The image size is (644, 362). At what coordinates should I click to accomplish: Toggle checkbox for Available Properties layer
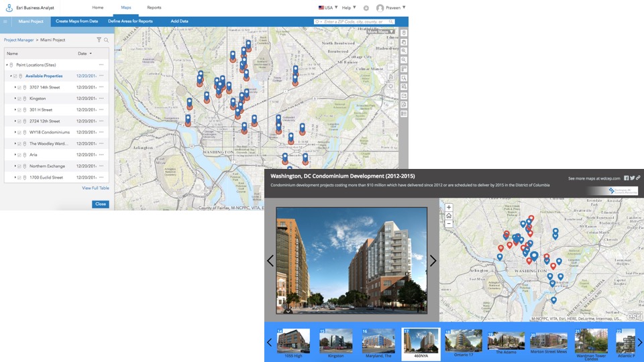[x=15, y=76]
